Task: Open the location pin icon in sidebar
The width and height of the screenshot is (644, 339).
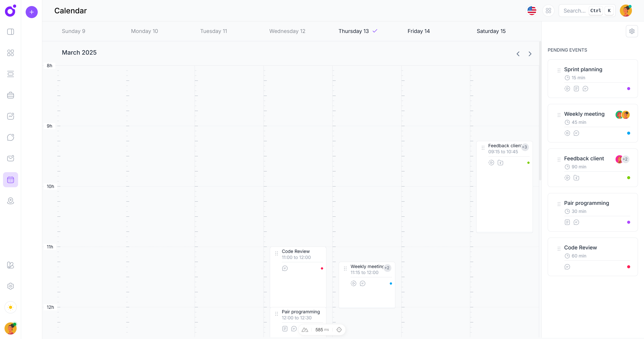Action: (11, 201)
